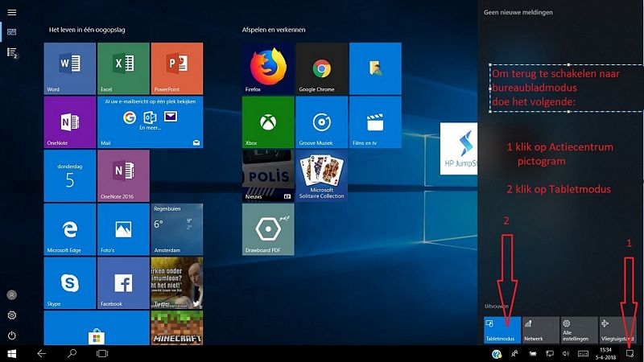Check the battery tray icon

533,354
